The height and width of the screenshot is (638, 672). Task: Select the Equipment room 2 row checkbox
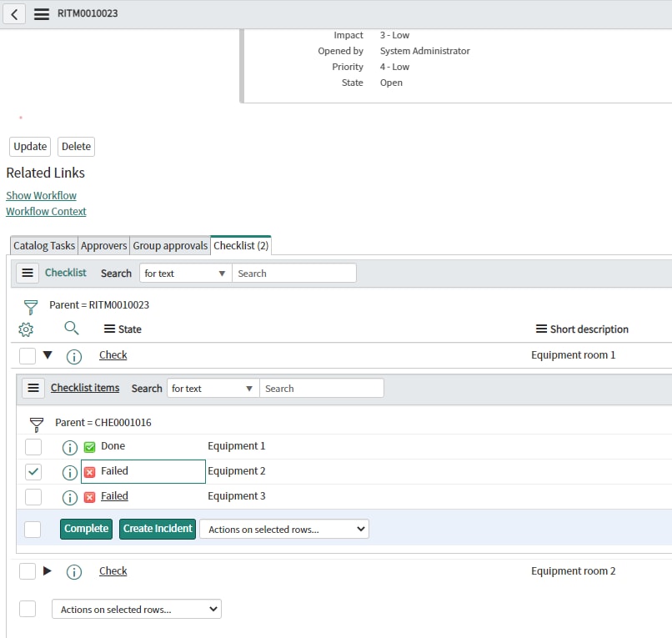click(x=28, y=571)
